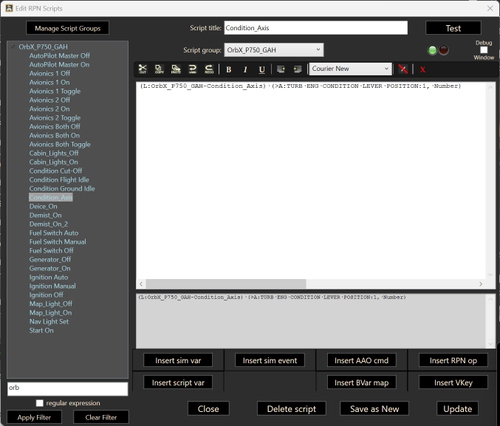Select 'Start On' script
Image resolution: width=500 pixels, height=426 pixels.
(41, 330)
